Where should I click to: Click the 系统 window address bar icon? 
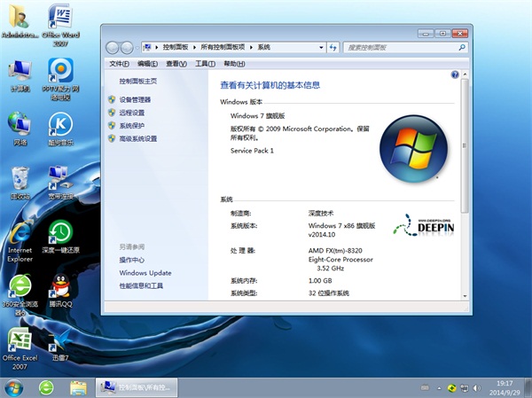147,47
